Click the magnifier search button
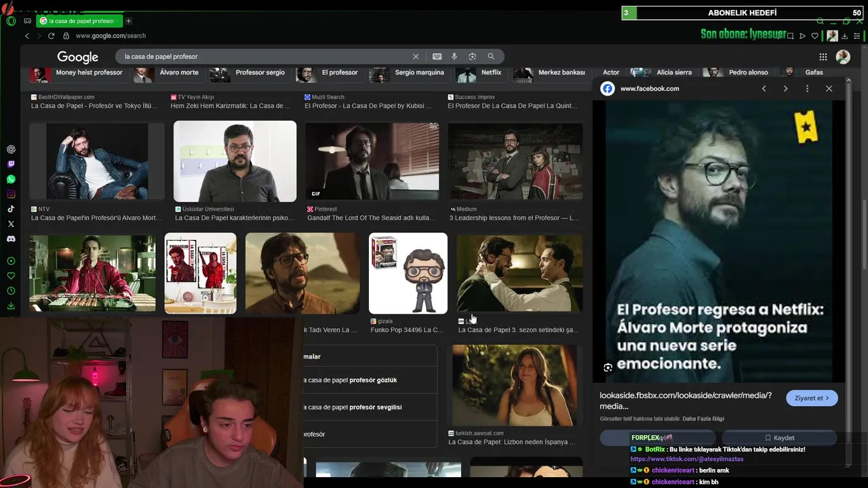 click(x=491, y=56)
